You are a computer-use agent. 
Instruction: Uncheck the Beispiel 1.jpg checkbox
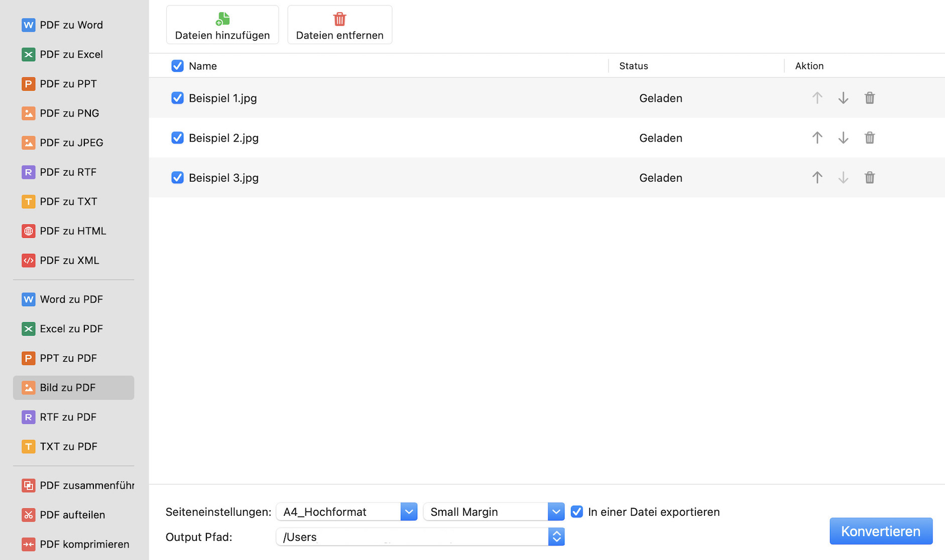click(177, 98)
